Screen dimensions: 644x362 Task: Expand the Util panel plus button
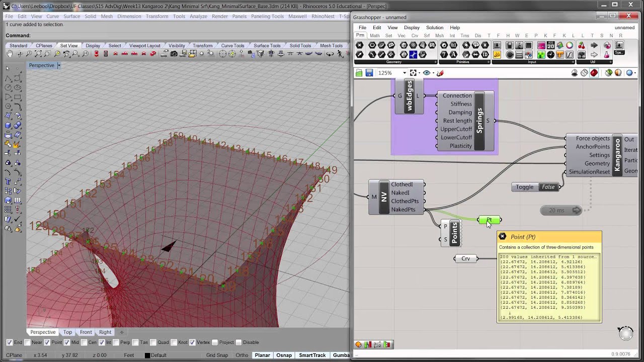[611, 62]
